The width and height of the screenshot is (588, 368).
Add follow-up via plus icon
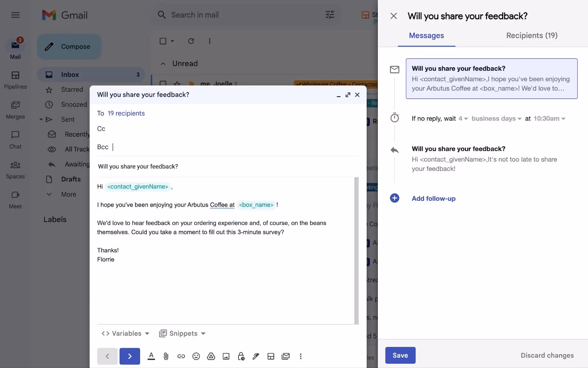(395, 198)
